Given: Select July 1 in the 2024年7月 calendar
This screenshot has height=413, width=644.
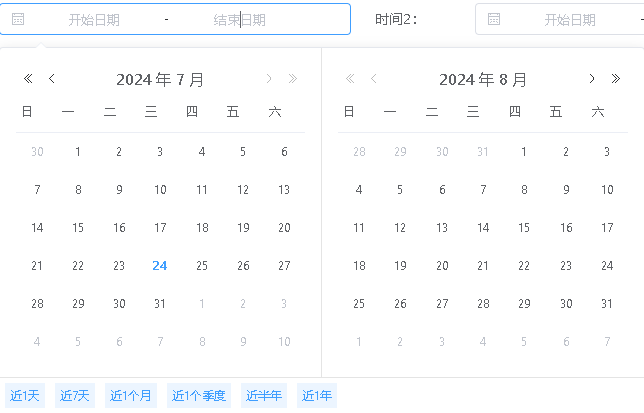Looking at the screenshot, I should pos(78,152).
